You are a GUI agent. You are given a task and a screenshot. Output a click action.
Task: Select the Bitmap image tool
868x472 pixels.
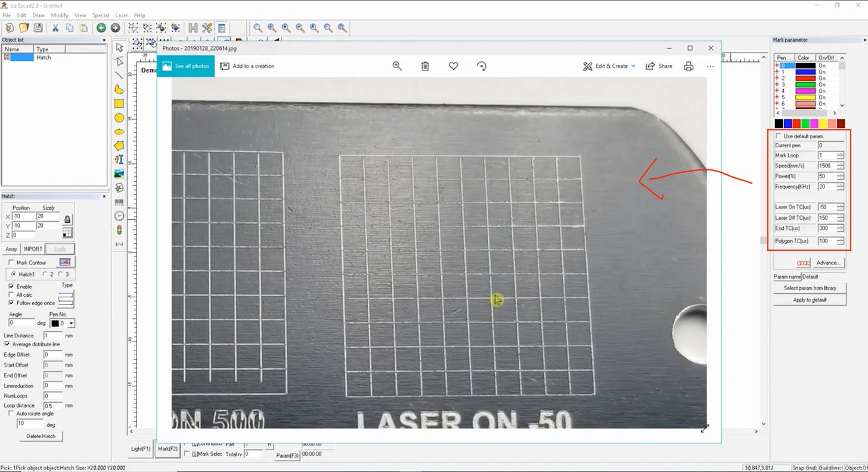[x=119, y=173]
